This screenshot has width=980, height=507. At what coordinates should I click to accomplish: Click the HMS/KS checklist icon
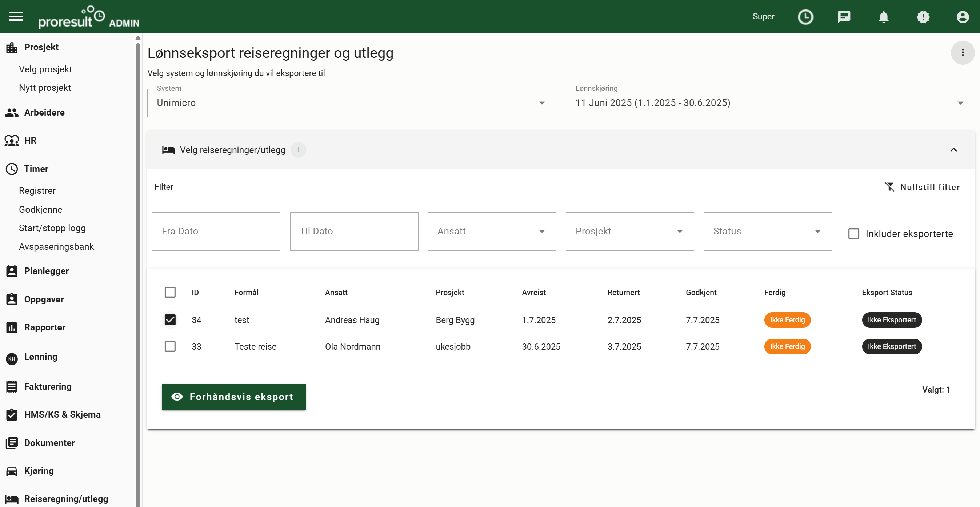coord(12,415)
